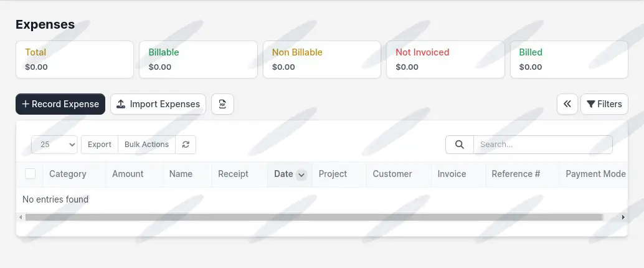The height and width of the screenshot is (268, 644).
Task: Focus the Search input field
Action: pos(542,145)
